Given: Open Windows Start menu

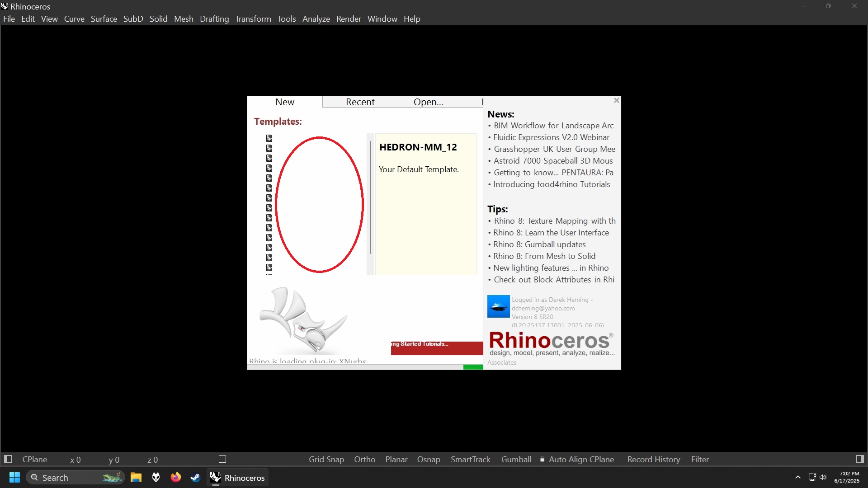Looking at the screenshot, I should click(x=14, y=478).
